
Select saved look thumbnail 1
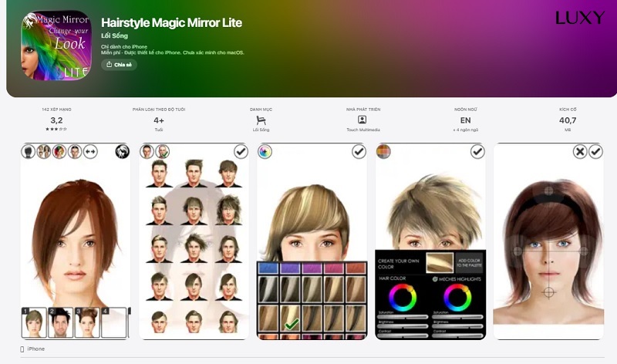34,322
